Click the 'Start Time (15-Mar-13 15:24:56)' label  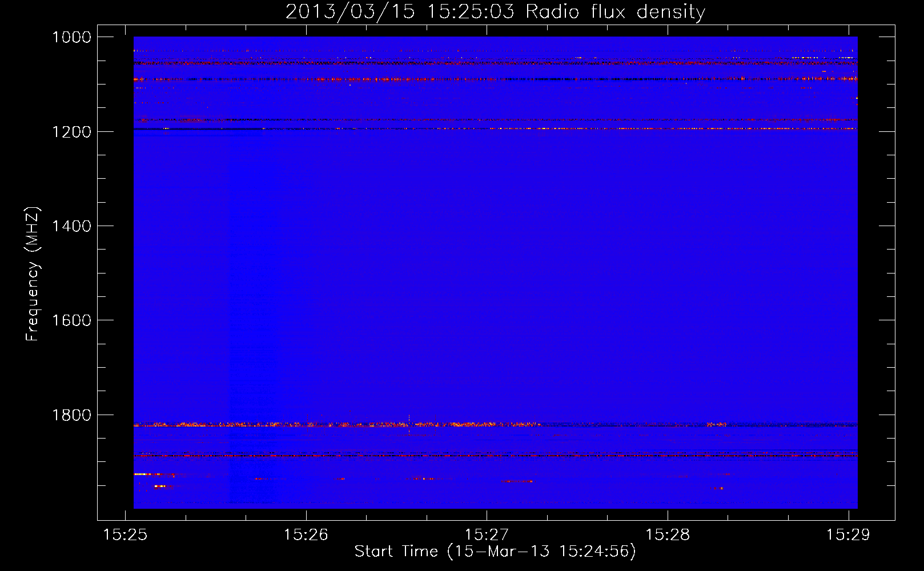tap(495, 552)
